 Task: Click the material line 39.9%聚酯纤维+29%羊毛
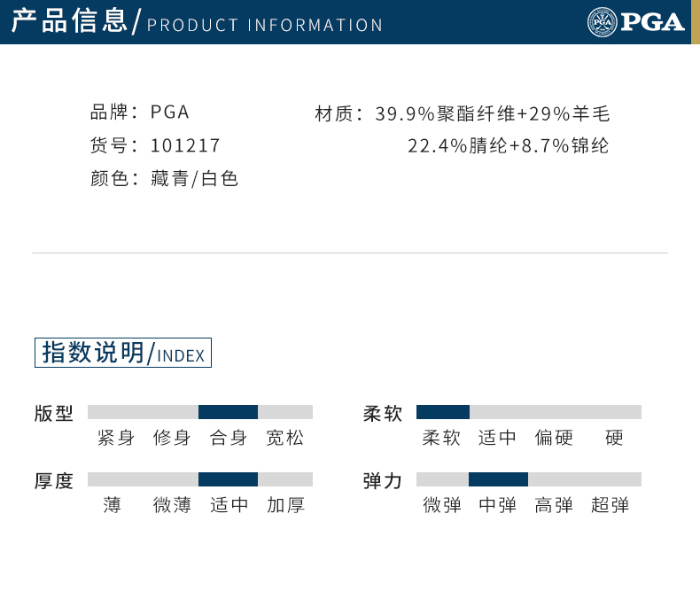tap(493, 113)
